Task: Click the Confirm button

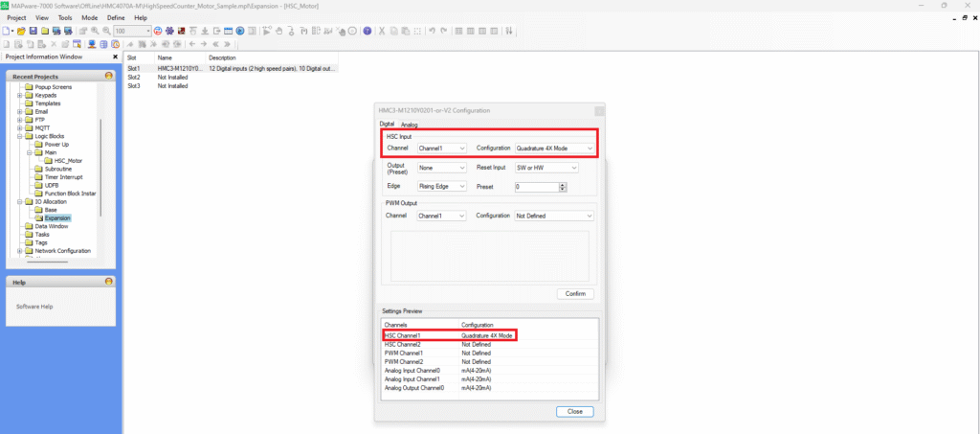Action: tap(575, 294)
